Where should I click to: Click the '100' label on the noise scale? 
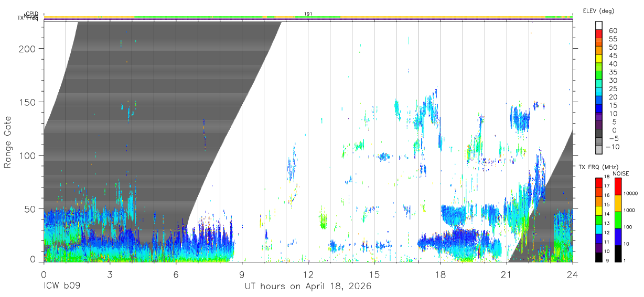(x=628, y=227)
